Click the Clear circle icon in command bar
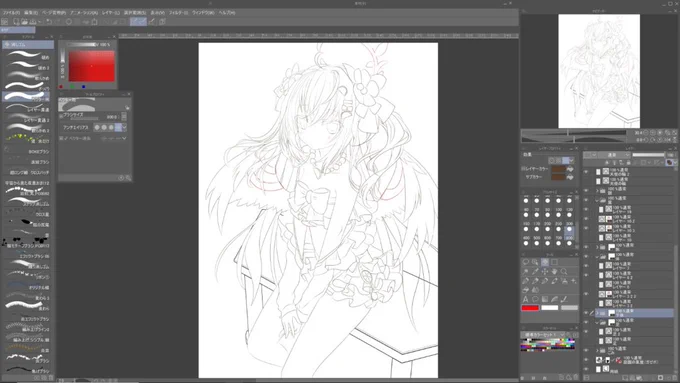Screen dimensions: 680x383 [x=69, y=21]
